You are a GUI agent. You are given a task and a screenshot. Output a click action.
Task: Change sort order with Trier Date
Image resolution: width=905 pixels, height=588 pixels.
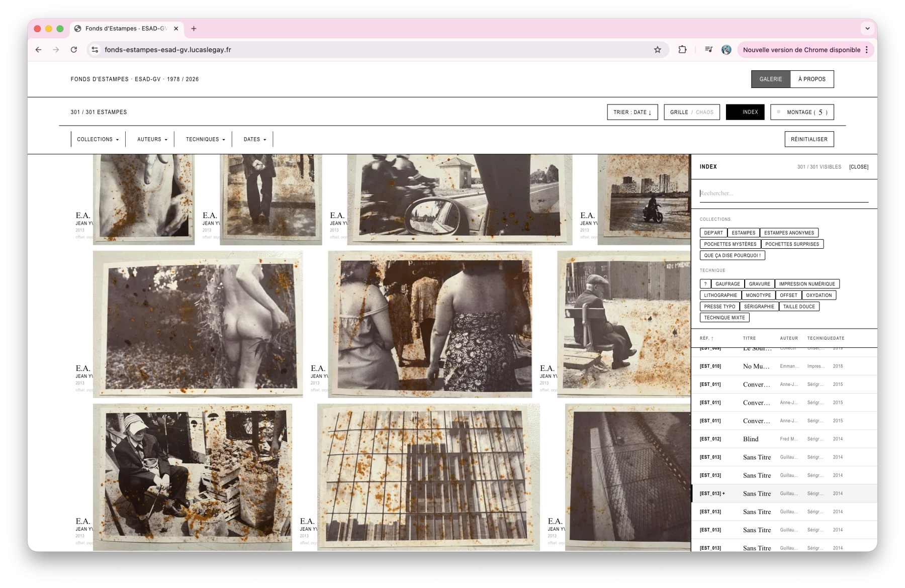[632, 112]
